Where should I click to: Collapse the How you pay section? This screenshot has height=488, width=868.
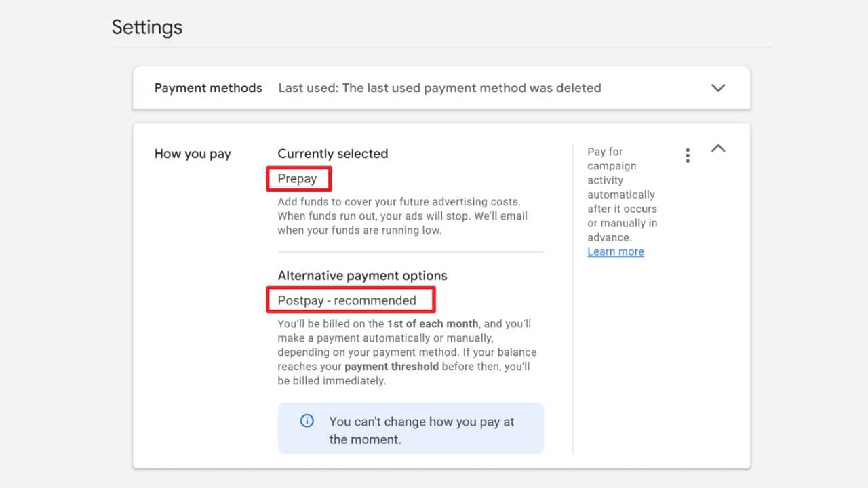718,148
